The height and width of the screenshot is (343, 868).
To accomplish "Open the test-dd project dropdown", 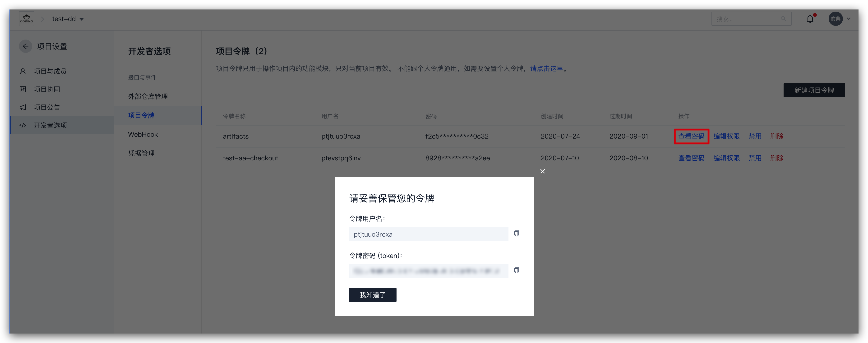I will pos(68,19).
